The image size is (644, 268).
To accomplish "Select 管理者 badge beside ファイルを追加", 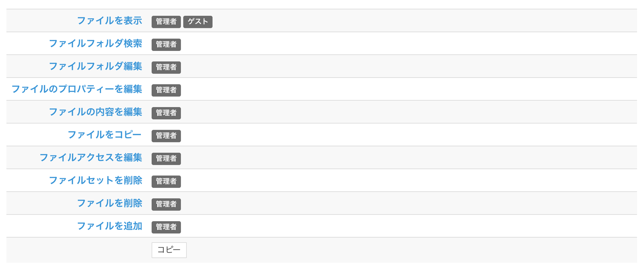I will click(x=166, y=227).
